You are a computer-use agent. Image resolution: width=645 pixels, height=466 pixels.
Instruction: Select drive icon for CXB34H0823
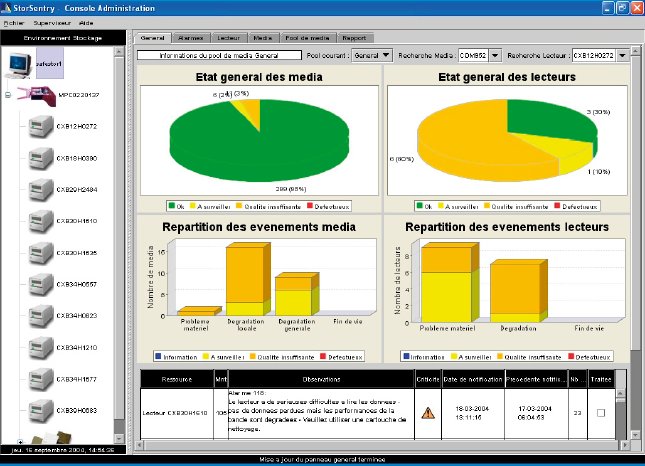[x=41, y=316]
